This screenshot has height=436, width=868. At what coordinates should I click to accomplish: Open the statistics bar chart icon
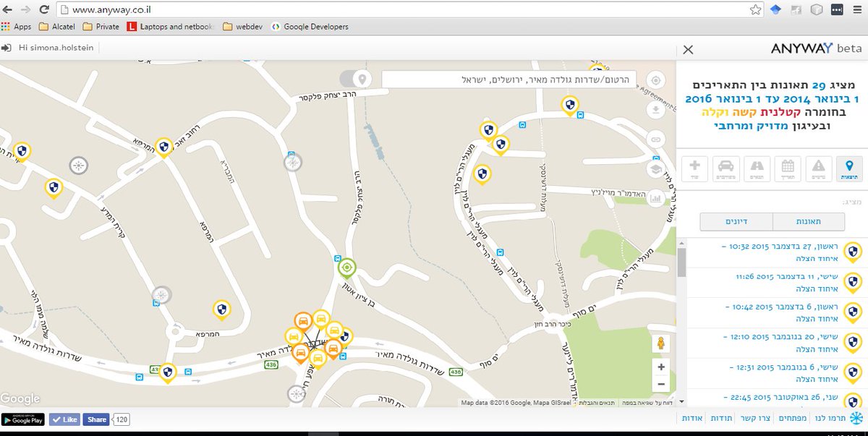coord(656,197)
